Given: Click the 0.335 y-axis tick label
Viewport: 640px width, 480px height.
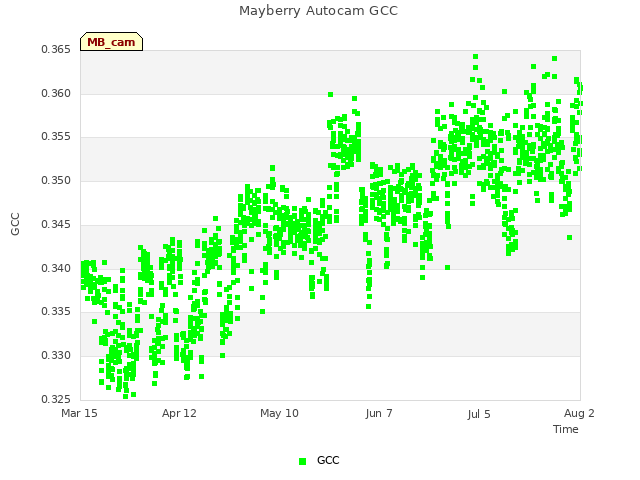Looking at the screenshot, I should click(56, 311).
